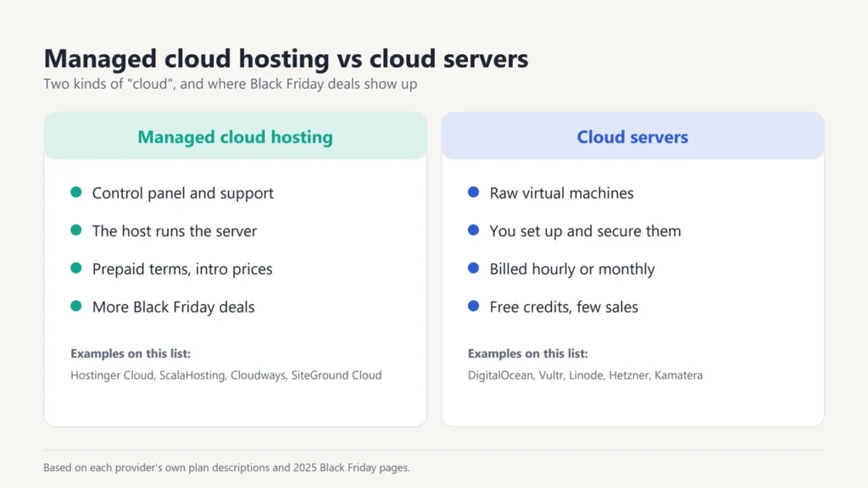Screen dimensions: 868x488
Task: Click the footer note about provider plan descriptions
Action: pyautogui.click(x=226, y=468)
